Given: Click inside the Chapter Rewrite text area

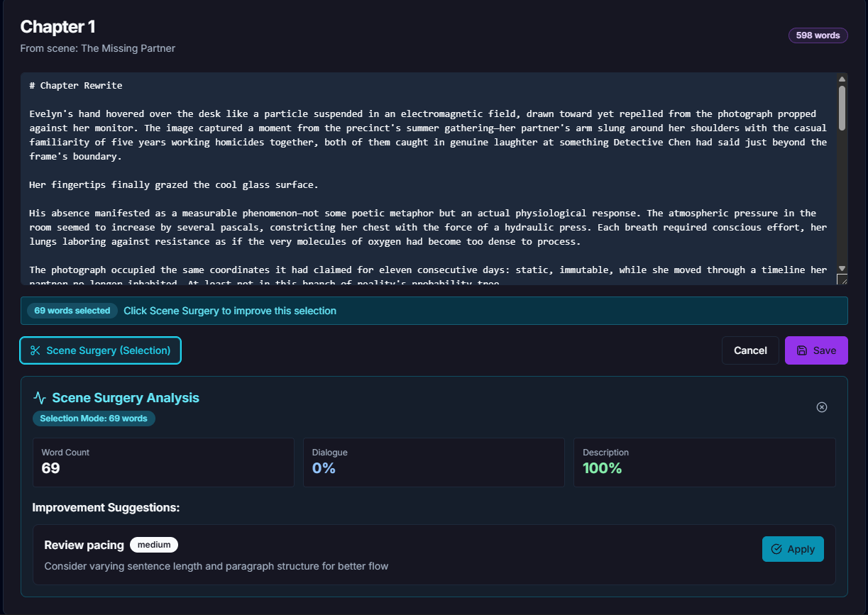Looking at the screenshot, I should click(x=426, y=177).
